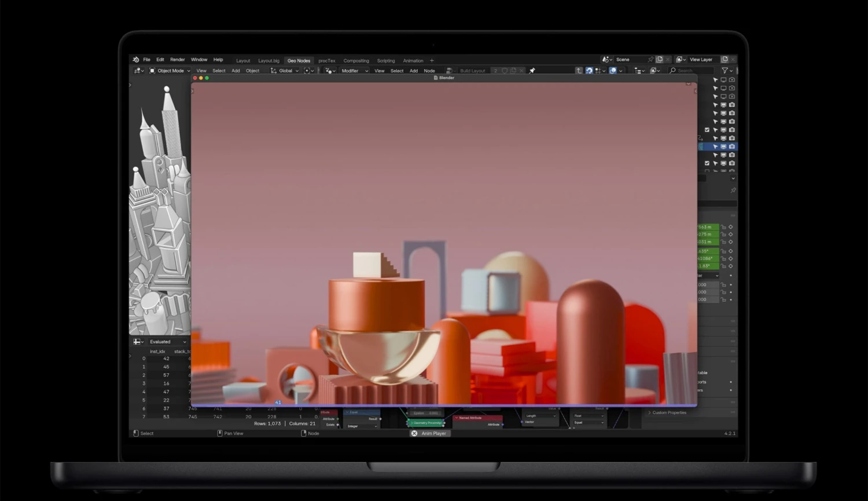
Task: Click the inst_idx column header
Action: pos(157,352)
